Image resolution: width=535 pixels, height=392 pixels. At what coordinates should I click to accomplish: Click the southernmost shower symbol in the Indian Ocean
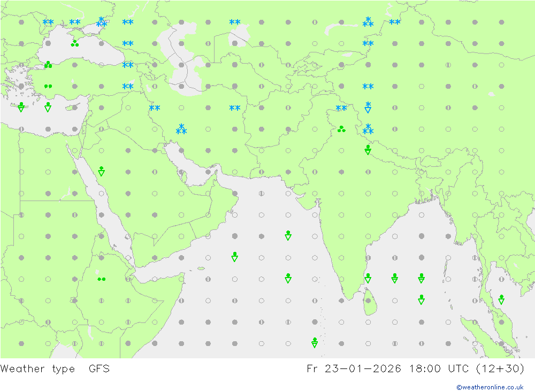pyautogui.click(x=315, y=343)
